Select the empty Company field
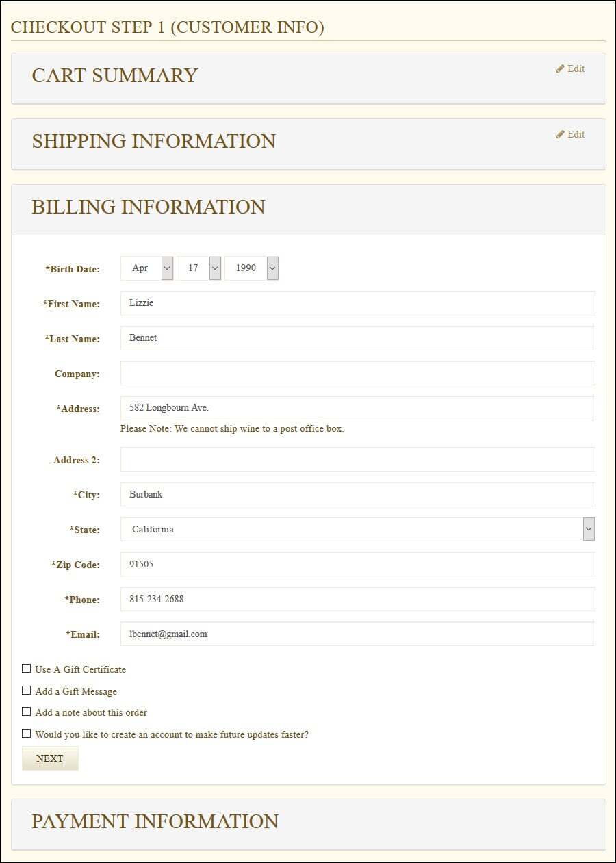616x863 pixels. point(358,373)
